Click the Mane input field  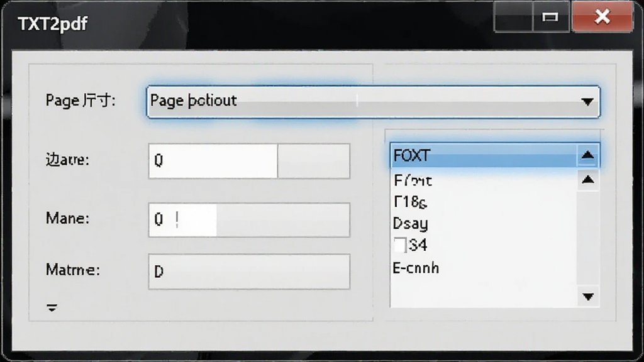(x=249, y=219)
